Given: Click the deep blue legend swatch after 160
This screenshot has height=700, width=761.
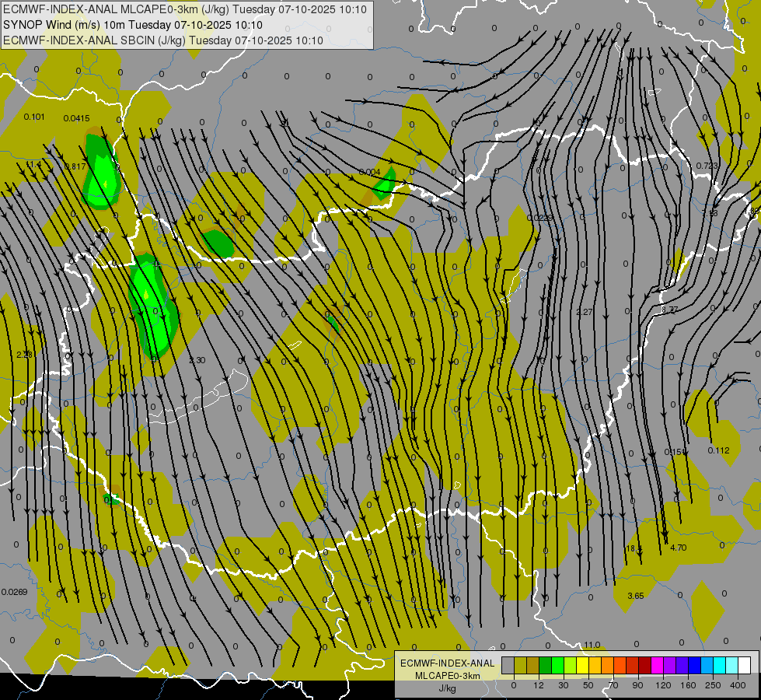Looking at the screenshot, I should pyautogui.click(x=694, y=666).
